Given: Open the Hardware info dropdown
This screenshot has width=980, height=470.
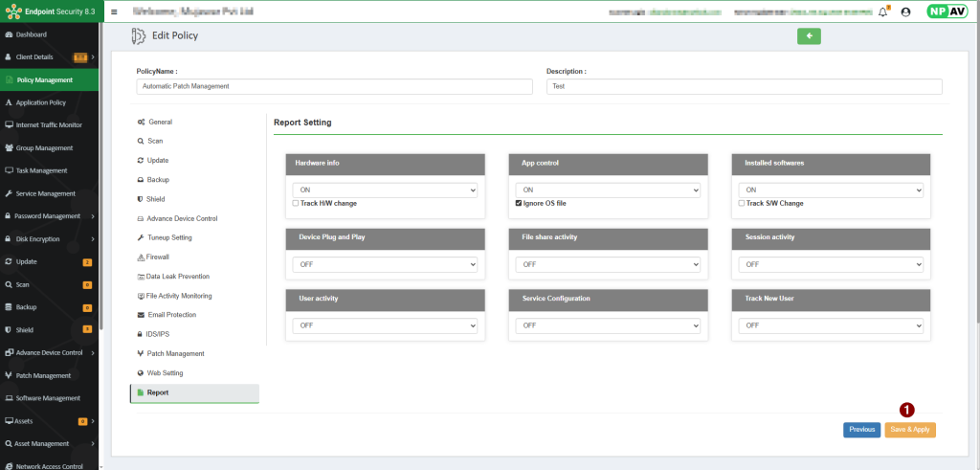Looking at the screenshot, I should pos(384,190).
